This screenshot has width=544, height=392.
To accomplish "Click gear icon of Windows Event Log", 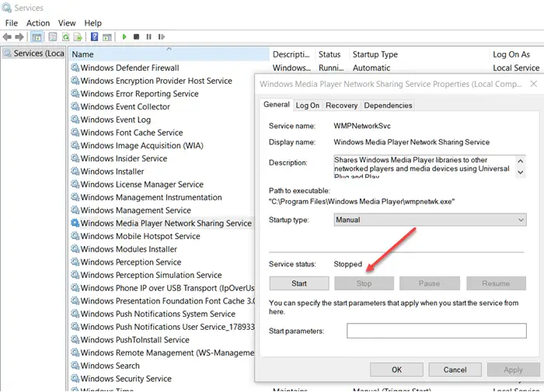I will coord(75,120).
